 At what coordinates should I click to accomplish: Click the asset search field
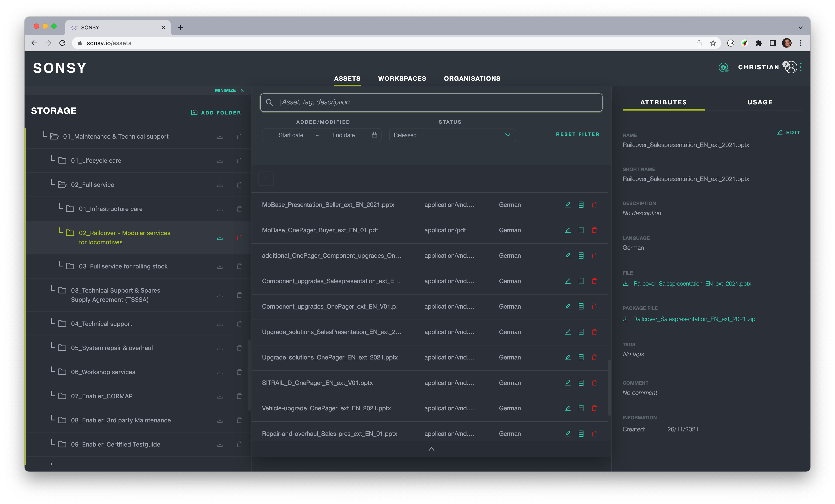pyautogui.click(x=431, y=102)
